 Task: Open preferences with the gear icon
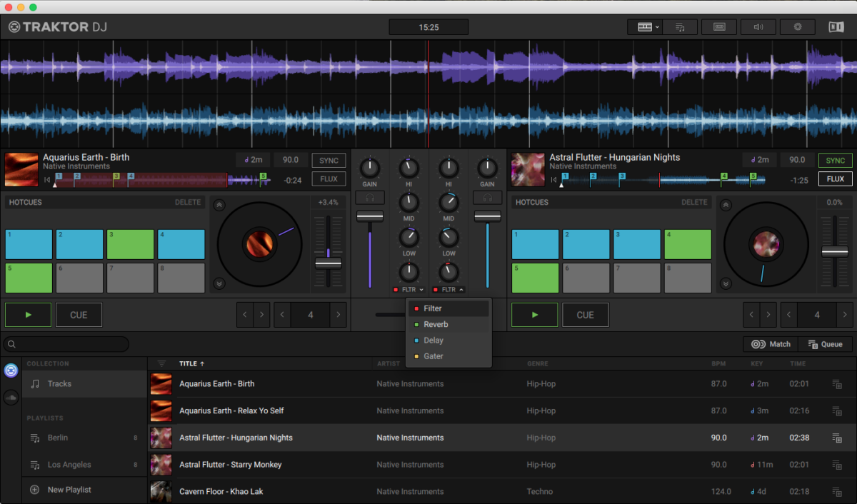tap(798, 27)
